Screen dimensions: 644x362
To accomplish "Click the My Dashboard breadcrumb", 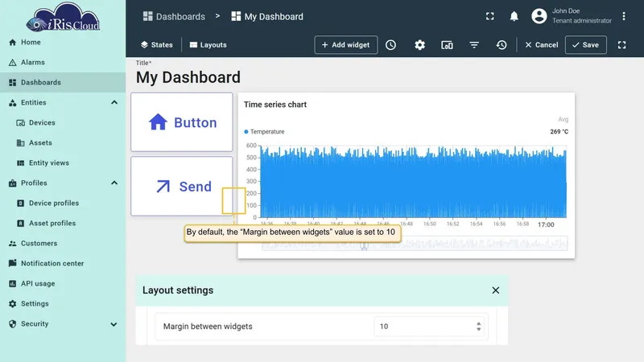I will coord(267,16).
